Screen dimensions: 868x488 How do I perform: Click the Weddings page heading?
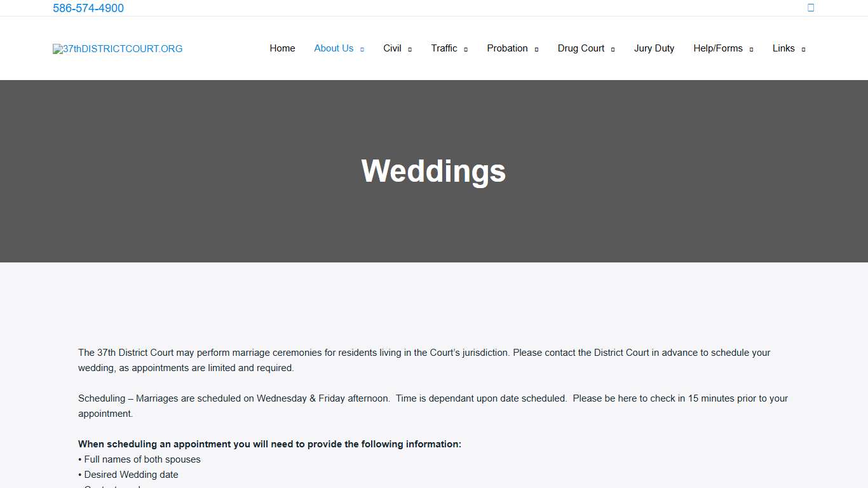(x=433, y=170)
